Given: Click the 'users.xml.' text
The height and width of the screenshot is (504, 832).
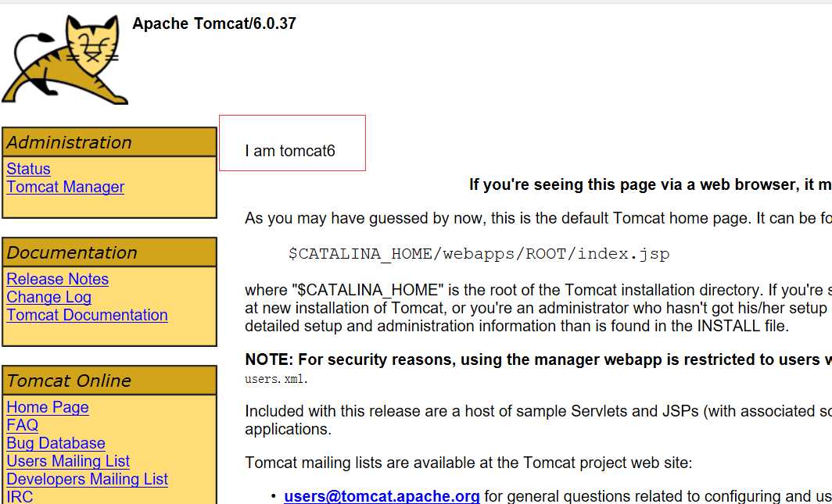Looking at the screenshot, I should (x=277, y=380).
